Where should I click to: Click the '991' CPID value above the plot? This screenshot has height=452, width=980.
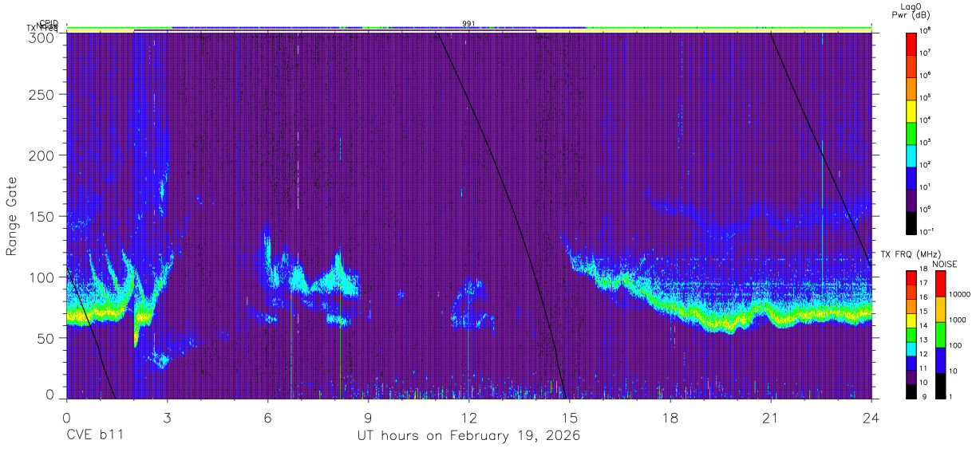[468, 23]
